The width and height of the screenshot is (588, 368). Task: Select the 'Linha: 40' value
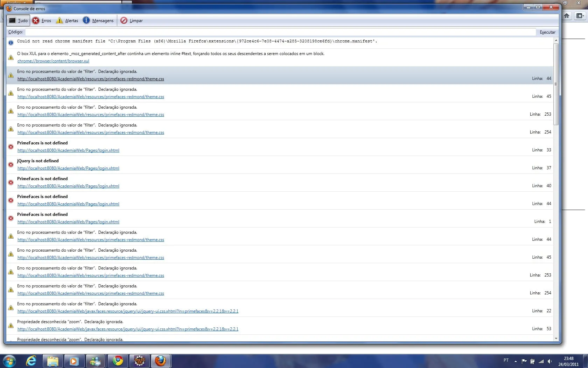click(x=541, y=186)
